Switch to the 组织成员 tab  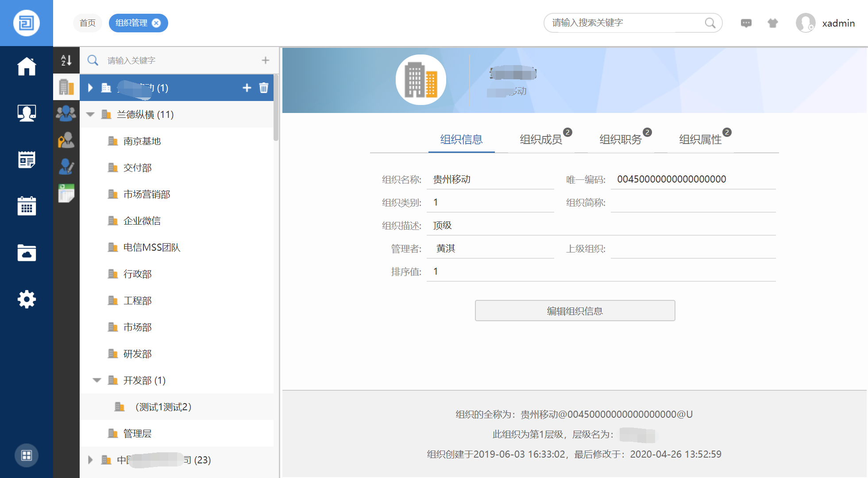pos(541,140)
